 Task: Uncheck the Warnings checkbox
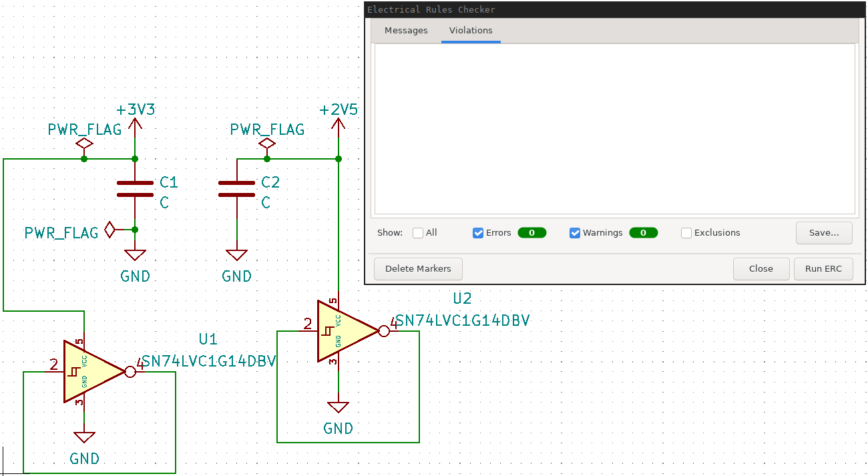(575, 233)
